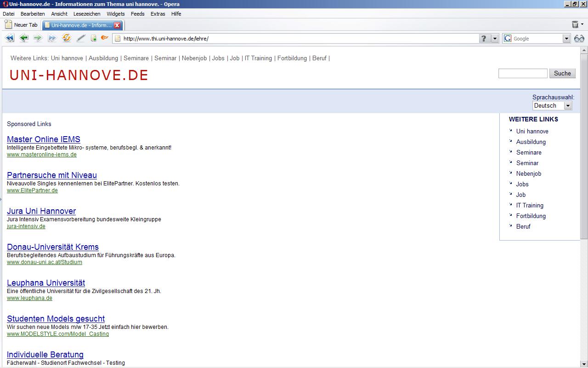Screen dimensions: 588x368
Task: Open the Ansicht menu
Action: tap(59, 14)
